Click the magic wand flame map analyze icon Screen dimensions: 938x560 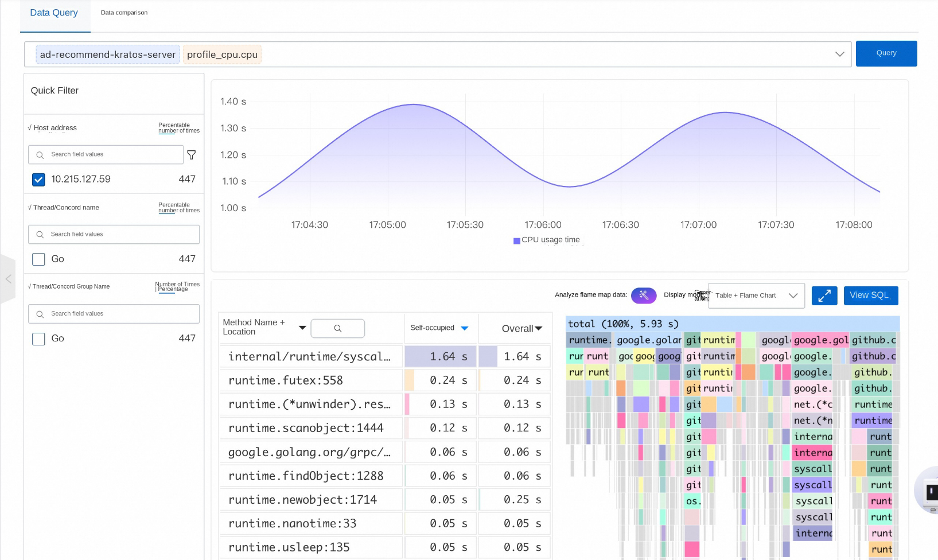tap(643, 295)
